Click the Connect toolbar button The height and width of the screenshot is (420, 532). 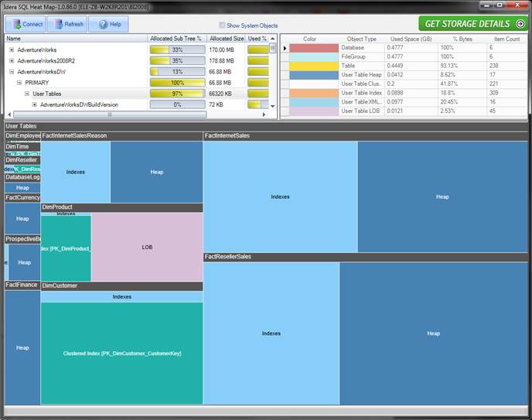tap(26, 24)
